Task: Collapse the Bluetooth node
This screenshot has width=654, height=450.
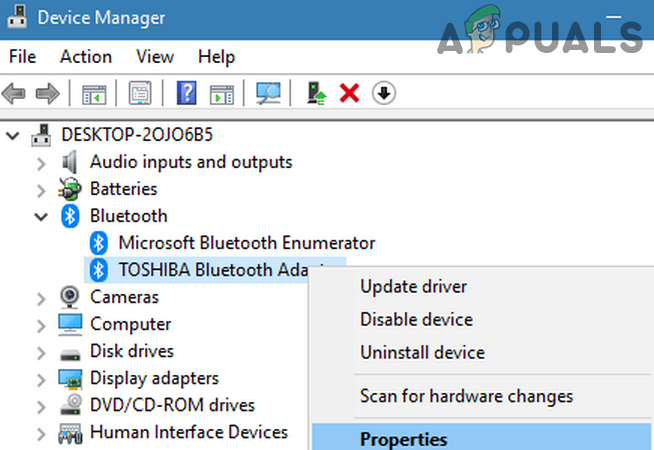Action: click(x=41, y=217)
